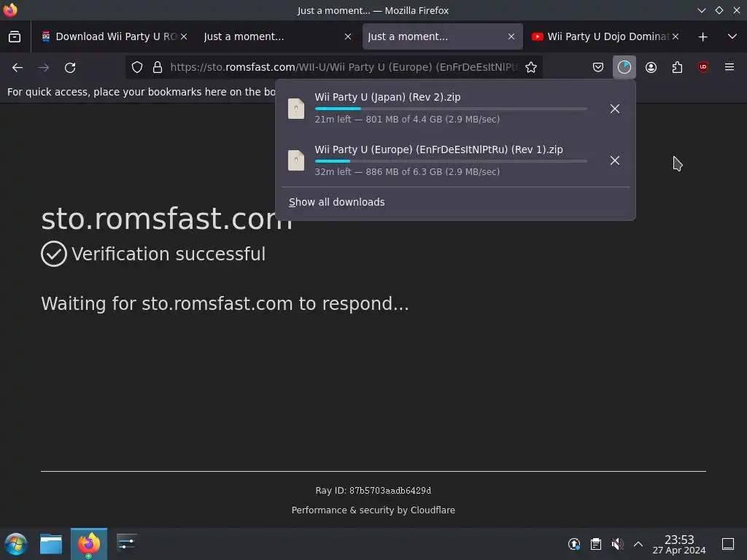
Task: Click the system updates tray icon
Action: point(574,544)
